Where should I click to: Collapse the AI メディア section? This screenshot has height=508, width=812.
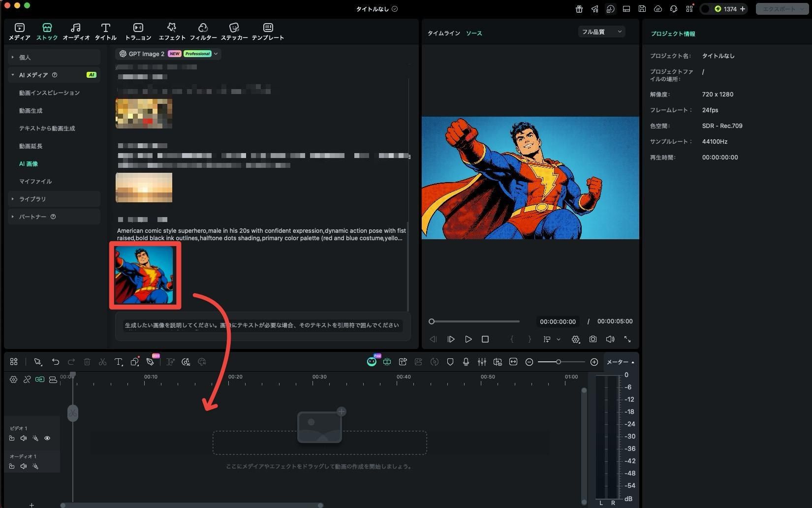coord(54,75)
